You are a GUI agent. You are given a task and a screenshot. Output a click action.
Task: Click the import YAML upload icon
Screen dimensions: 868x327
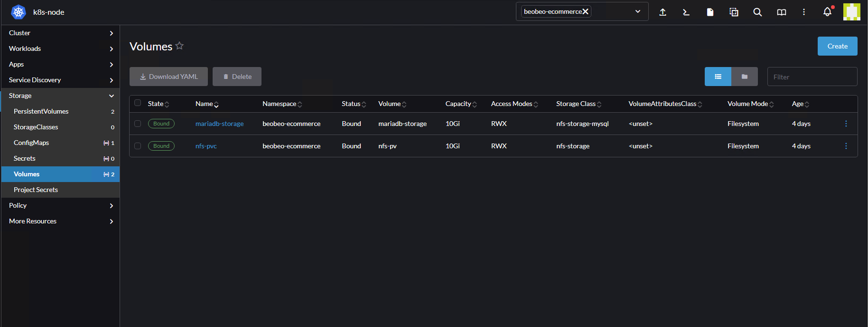tap(663, 12)
